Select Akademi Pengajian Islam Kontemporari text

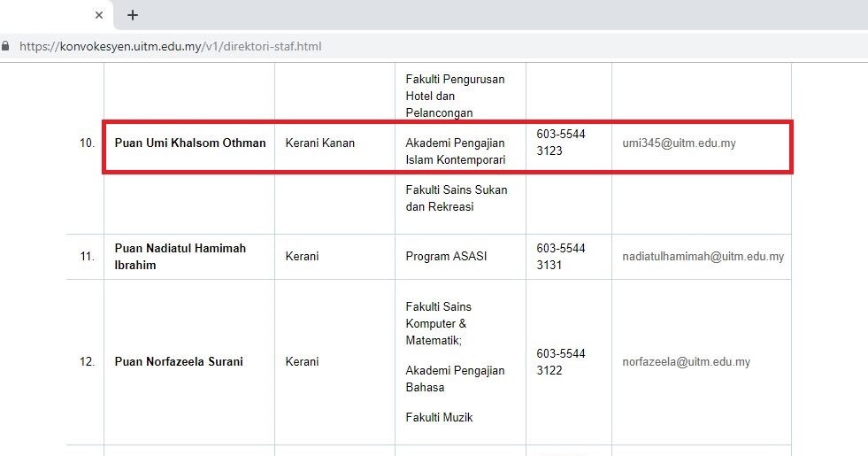click(455, 151)
